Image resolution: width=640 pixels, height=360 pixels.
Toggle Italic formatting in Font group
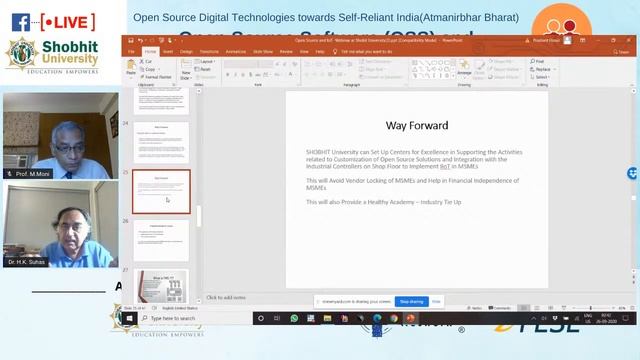point(236,74)
